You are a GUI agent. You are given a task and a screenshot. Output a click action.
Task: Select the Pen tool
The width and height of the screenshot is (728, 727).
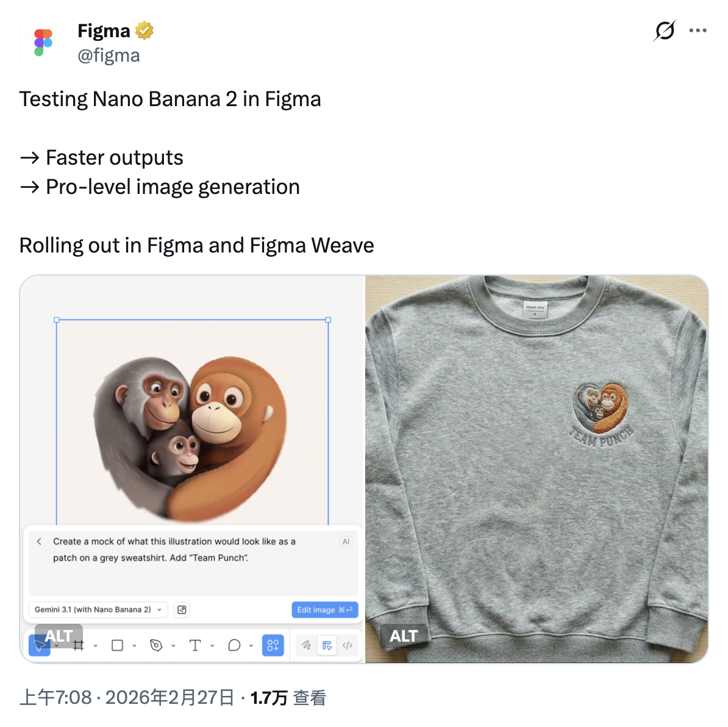tap(155, 645)
